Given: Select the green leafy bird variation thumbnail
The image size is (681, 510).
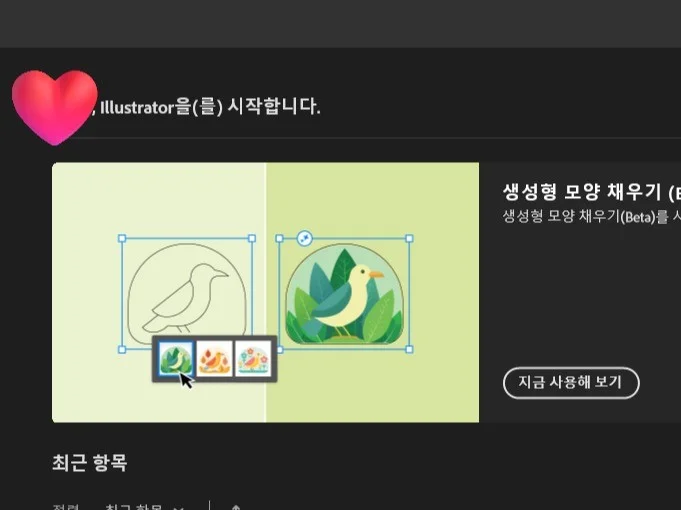Looking at the screenshot, I should click(175, 358).
